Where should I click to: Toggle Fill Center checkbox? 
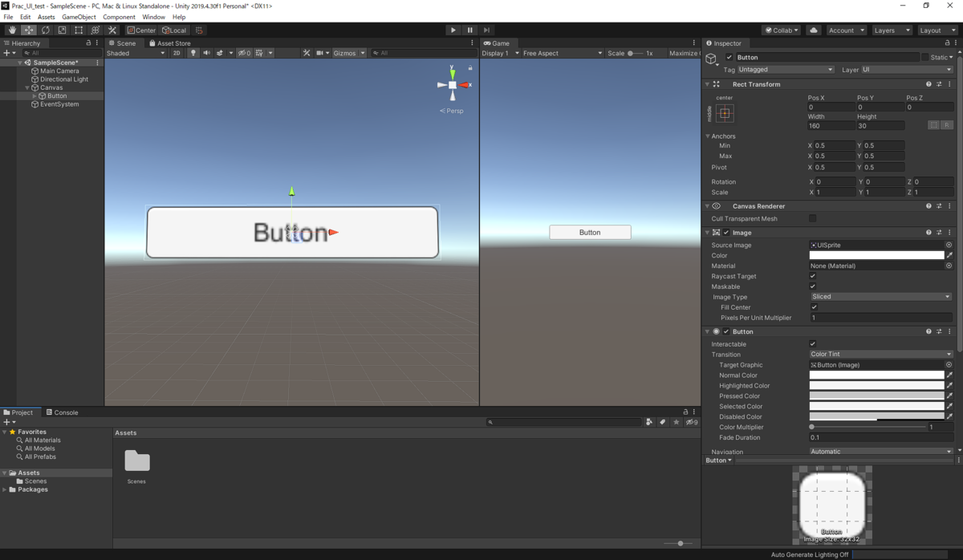(813, 307)
